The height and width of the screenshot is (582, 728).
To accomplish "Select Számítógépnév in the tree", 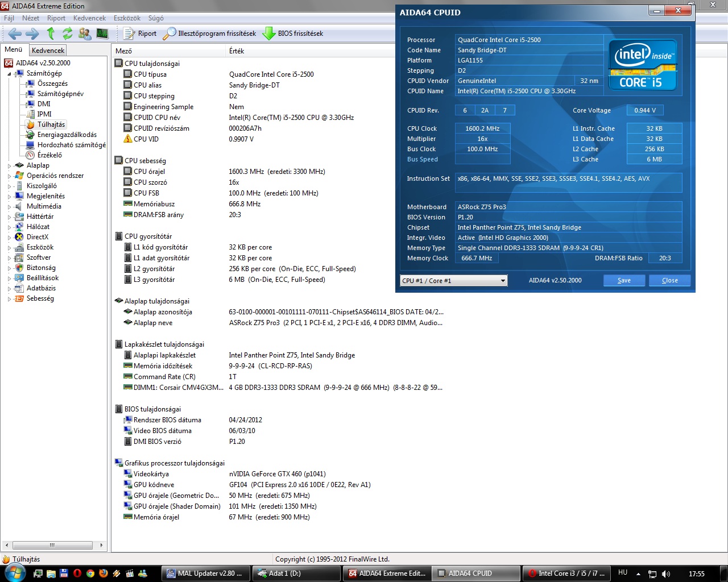I will point(60,94).
